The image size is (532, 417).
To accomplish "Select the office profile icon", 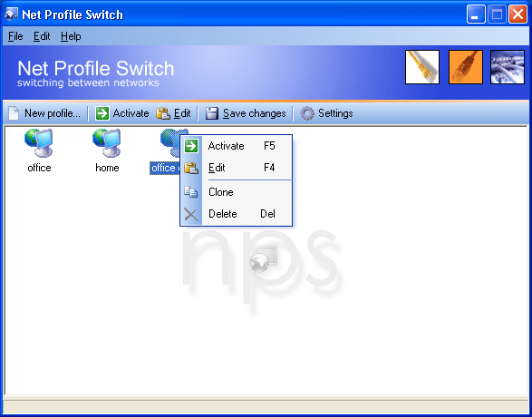I will click(39, 143).
